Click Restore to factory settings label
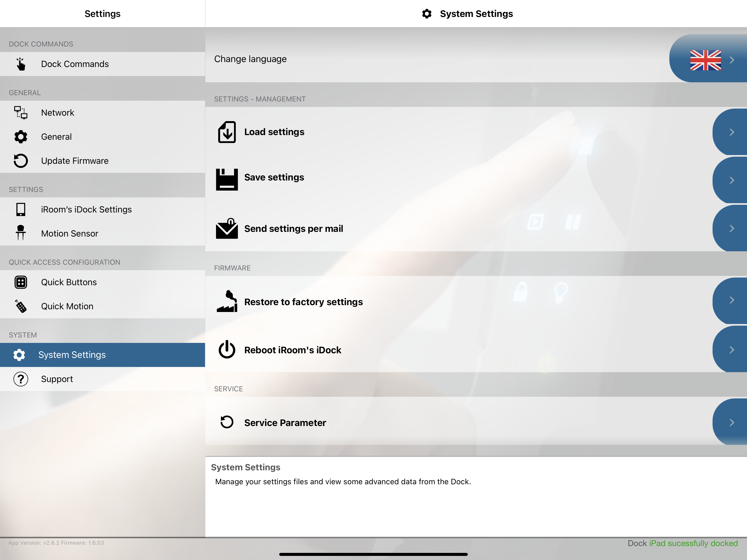Image resolution: width=747 pixels, height=560 pixels. click(304, 302)
